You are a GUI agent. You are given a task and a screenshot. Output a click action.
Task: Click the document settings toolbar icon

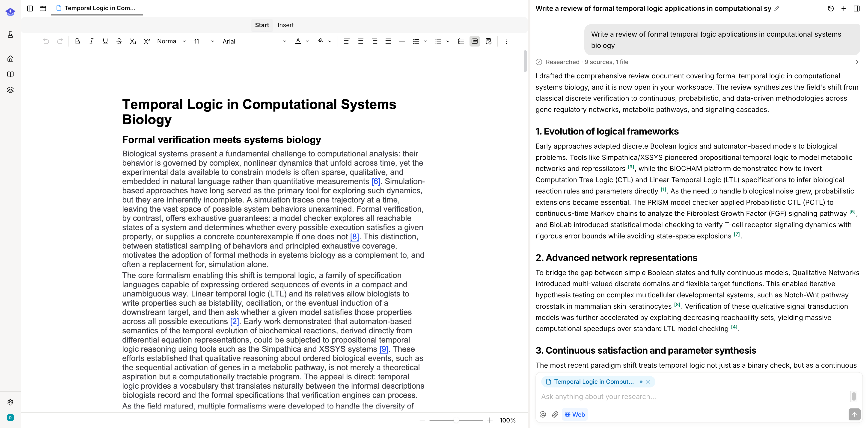489,41
